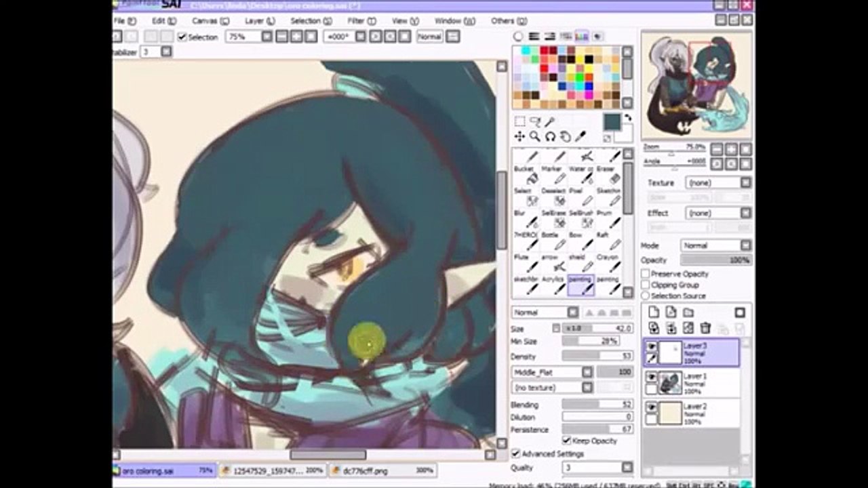This screenshot has height=488, width=868.
Task: Open the Layer menu
Action: click(x=260, y=21)
